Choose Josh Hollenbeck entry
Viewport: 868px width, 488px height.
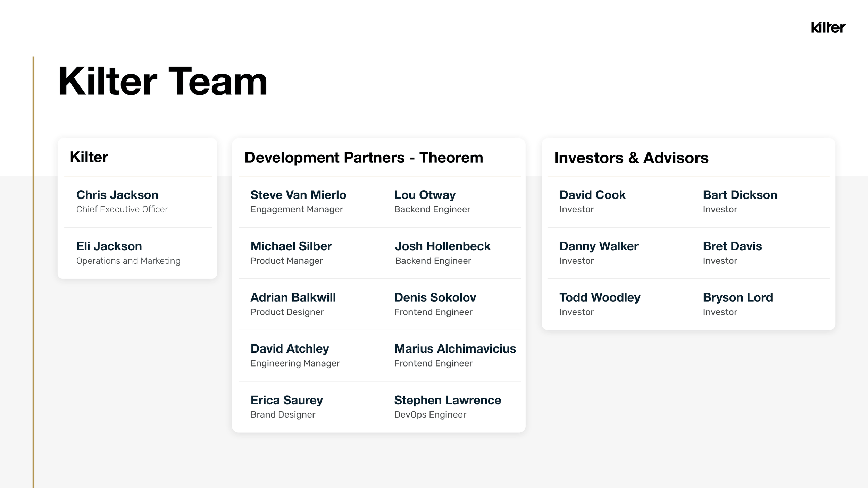[x=442, y=253]
